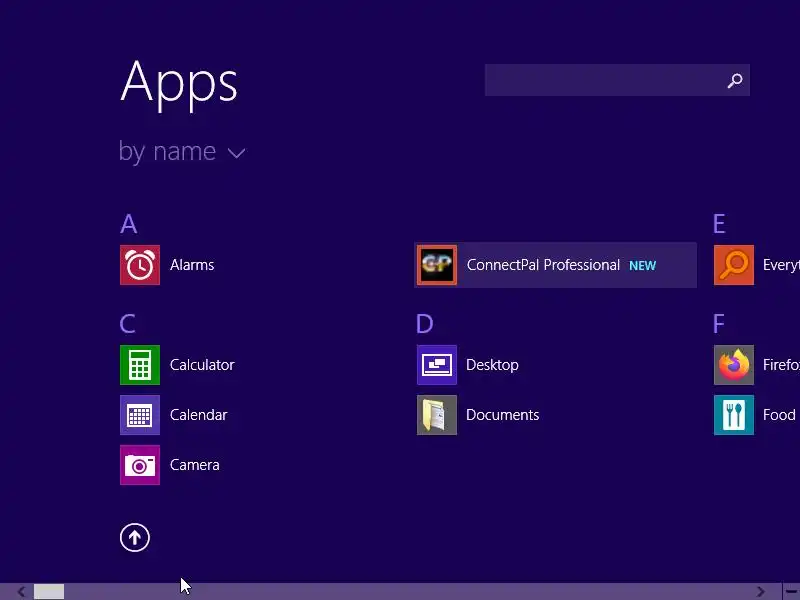This screenshot has height=600, width=800.
Task: Jump to the C letter group heading
Action: (x=128, y=324)
